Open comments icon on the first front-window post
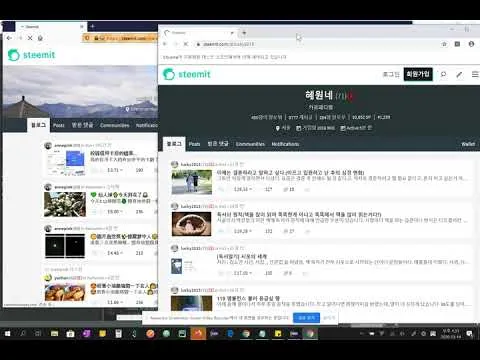Viewport: 480px width, 360px height. [286, 189]
